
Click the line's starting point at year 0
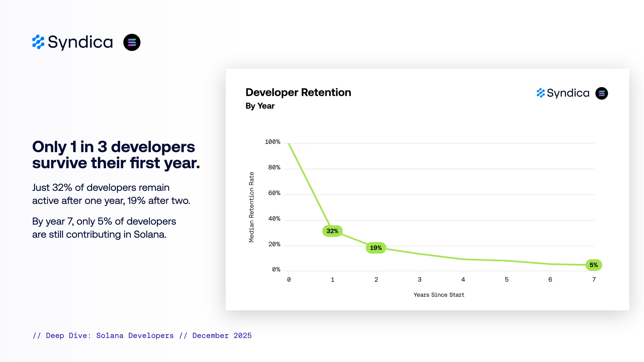pyautogui.click(x=289, y=144)
